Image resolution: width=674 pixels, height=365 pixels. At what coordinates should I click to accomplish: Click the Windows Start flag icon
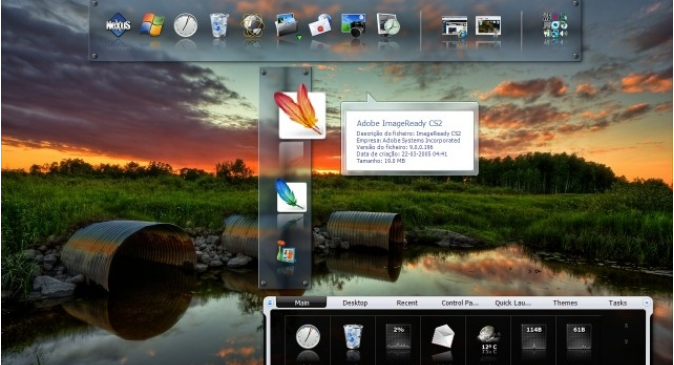tap(152, 25)
